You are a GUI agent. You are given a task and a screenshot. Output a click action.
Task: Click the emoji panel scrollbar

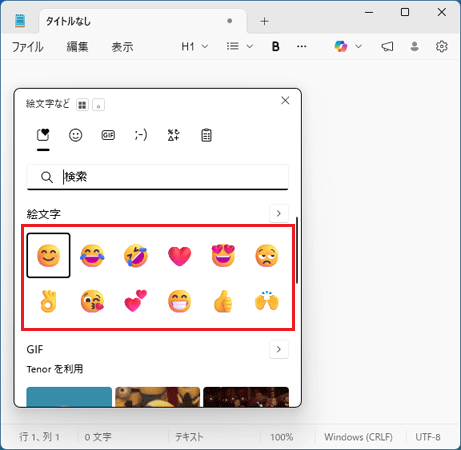[x=297, y=250]
